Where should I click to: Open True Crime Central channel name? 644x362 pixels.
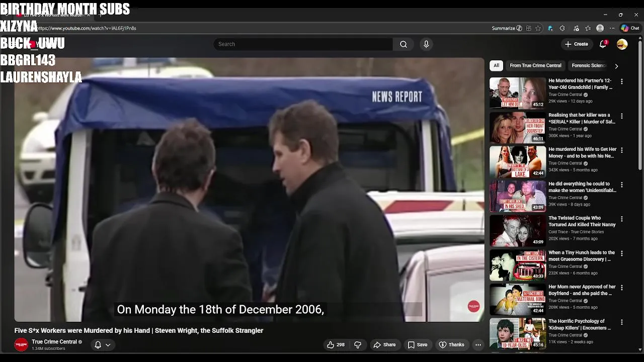(54, 342)
